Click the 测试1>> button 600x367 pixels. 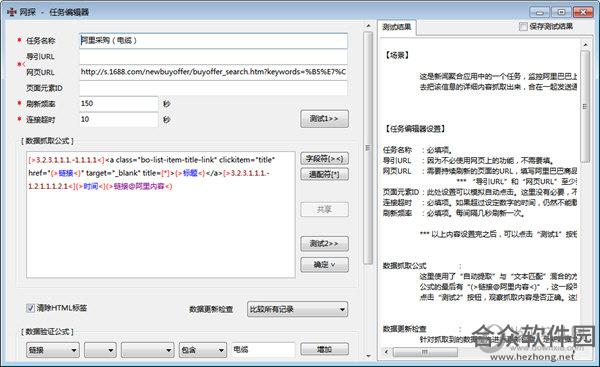(324, 119)
